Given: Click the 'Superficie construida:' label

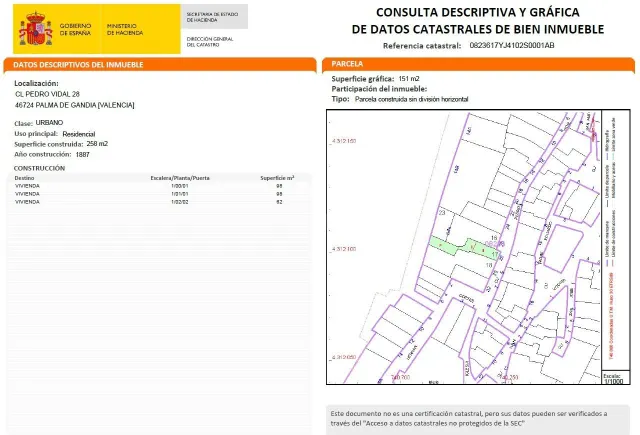Looking at the screenshot, I should pyautogui.click(x=49, y=144).
